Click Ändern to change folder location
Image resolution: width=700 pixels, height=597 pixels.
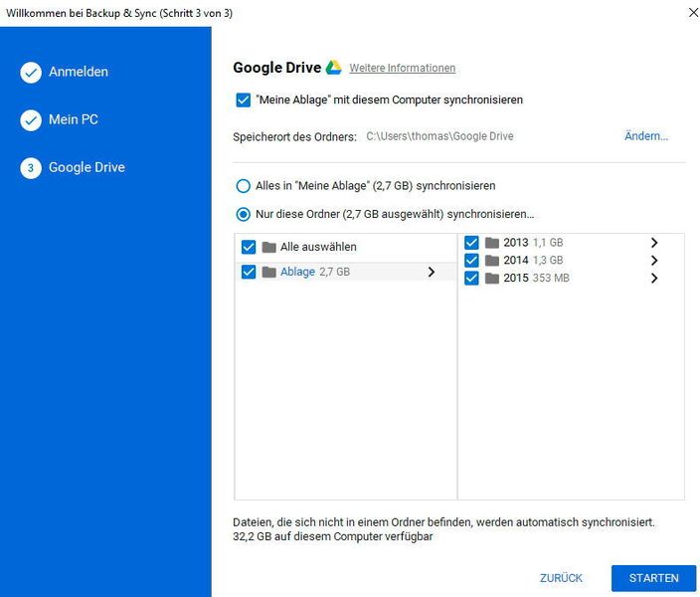(x=646, y=136)
